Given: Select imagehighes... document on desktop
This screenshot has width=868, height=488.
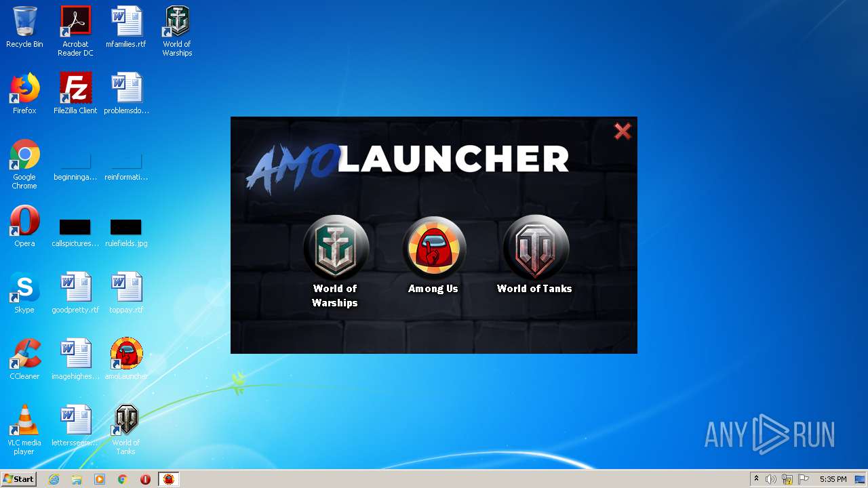Looking at the screenshot, I should coord(75,359).
